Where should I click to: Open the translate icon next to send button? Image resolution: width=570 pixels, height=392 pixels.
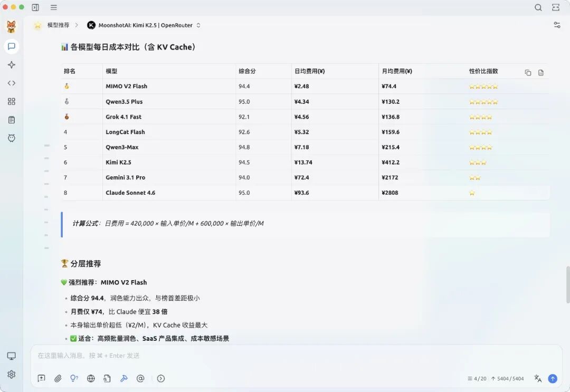pyautogui.click(x=537, y=379)
